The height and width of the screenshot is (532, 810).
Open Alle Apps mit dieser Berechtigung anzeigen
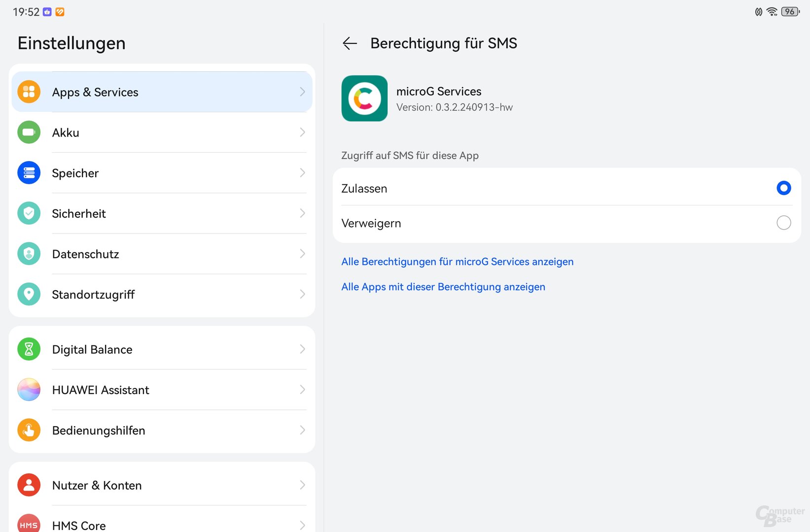443,287
